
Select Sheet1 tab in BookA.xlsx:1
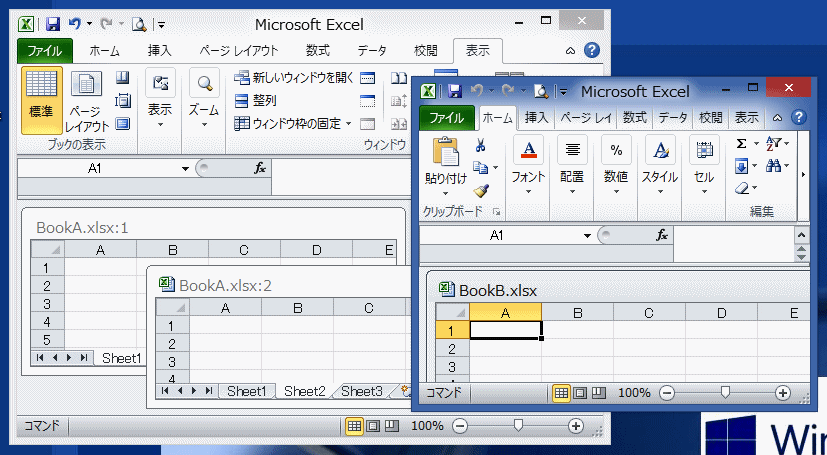(122, 359)
